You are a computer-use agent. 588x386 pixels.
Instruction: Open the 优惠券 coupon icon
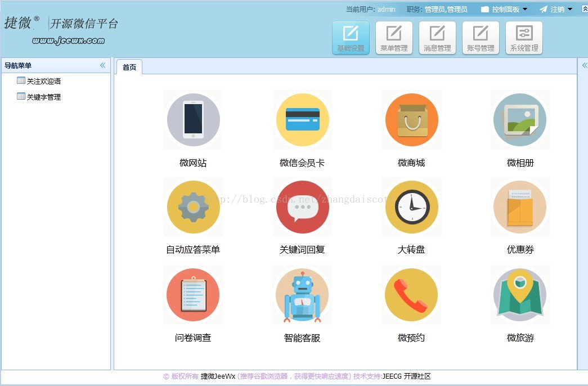(x=520, y=207)
